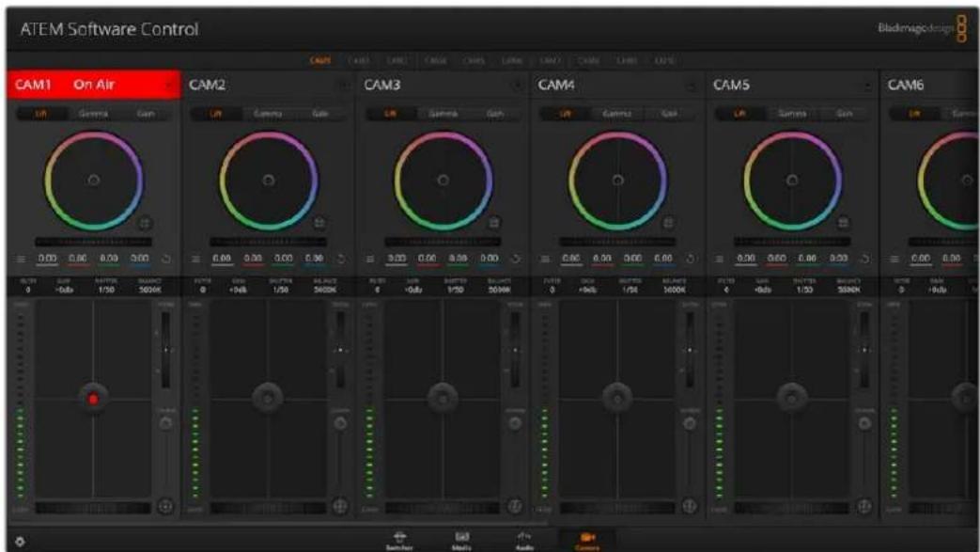This screenshot has width=980, height=552.
Task: Reset CAM2 color wheel with small corner icon
Action: click(319, 223)
